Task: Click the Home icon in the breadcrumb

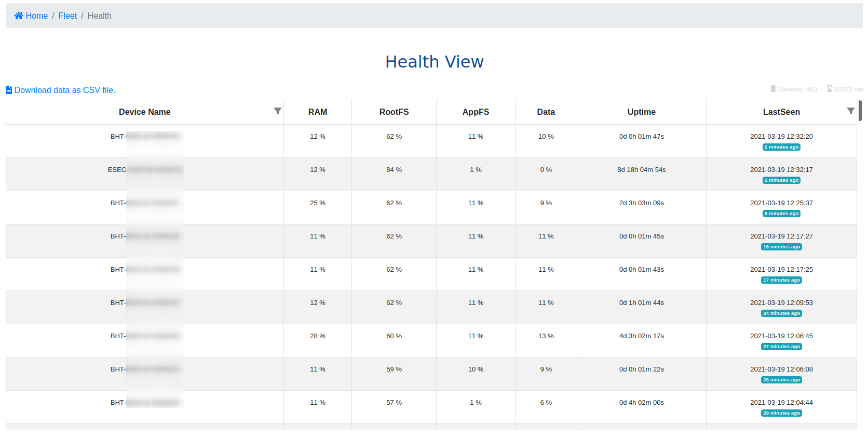Action: [x=19, y=16]
